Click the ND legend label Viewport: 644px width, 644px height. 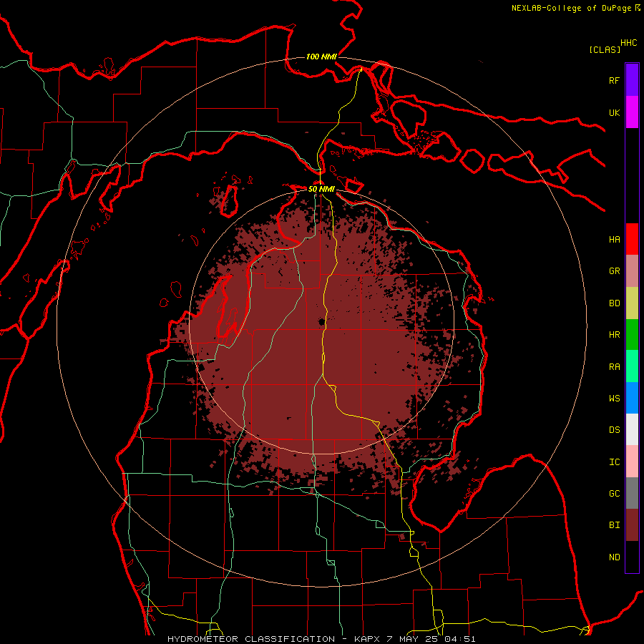[x=614, y=557]
